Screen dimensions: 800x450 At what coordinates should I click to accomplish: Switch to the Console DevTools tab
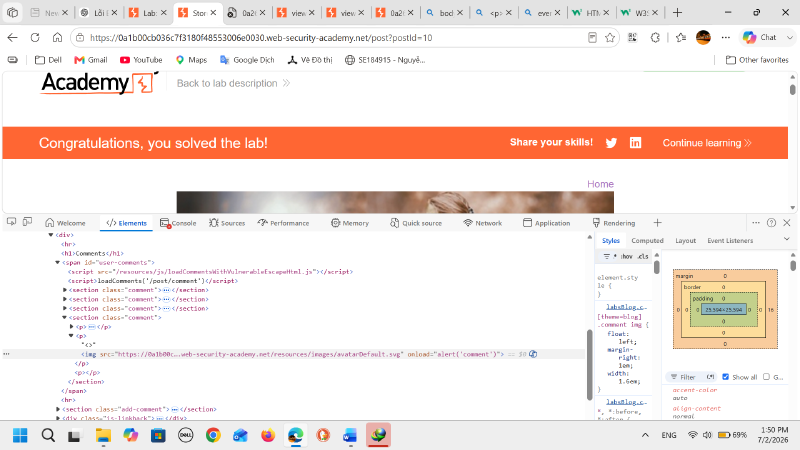(x=178, y=223)
